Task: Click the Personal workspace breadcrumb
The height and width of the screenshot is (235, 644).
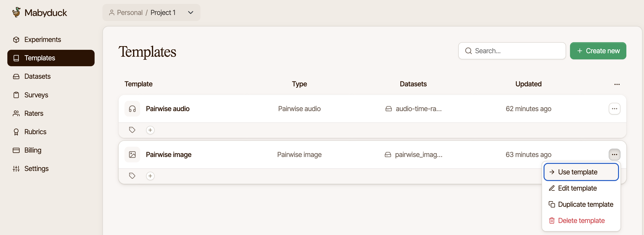Action: [x=126, y=13]
